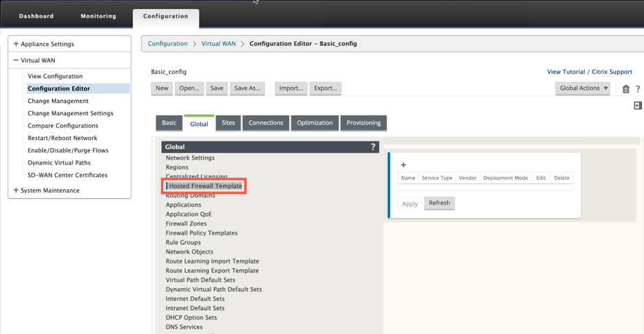This screenshot has height=334, width=644.
Task: Click the Save As... button
Action: tap(248, 88)
